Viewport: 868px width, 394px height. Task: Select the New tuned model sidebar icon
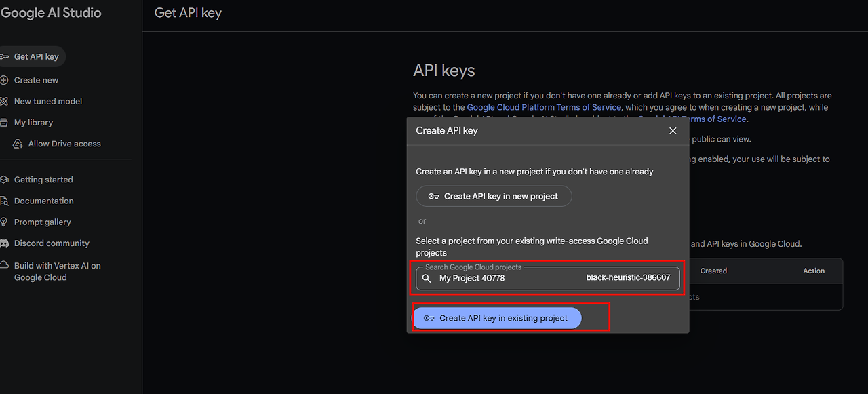point(4,101)
